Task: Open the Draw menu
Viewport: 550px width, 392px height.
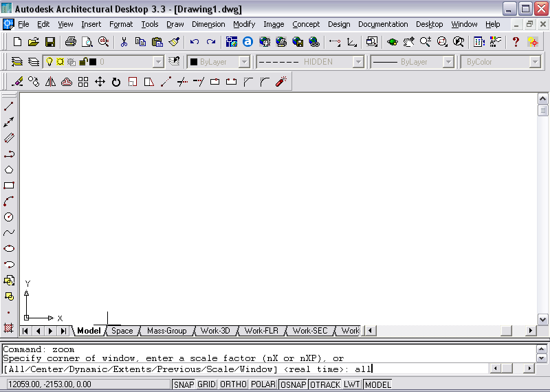Action: [175, 24]
